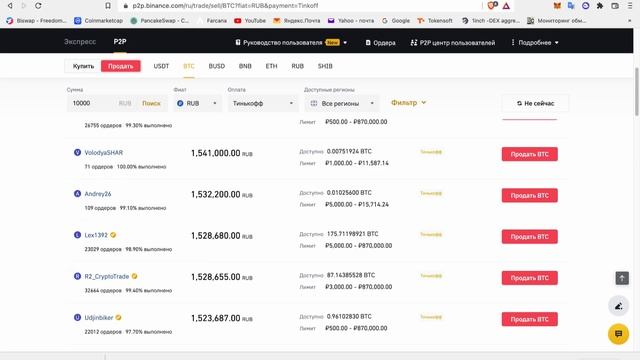Screen dimensions: 640x360
Task: Open the YouTube bookmark
Action: [250, 20]
